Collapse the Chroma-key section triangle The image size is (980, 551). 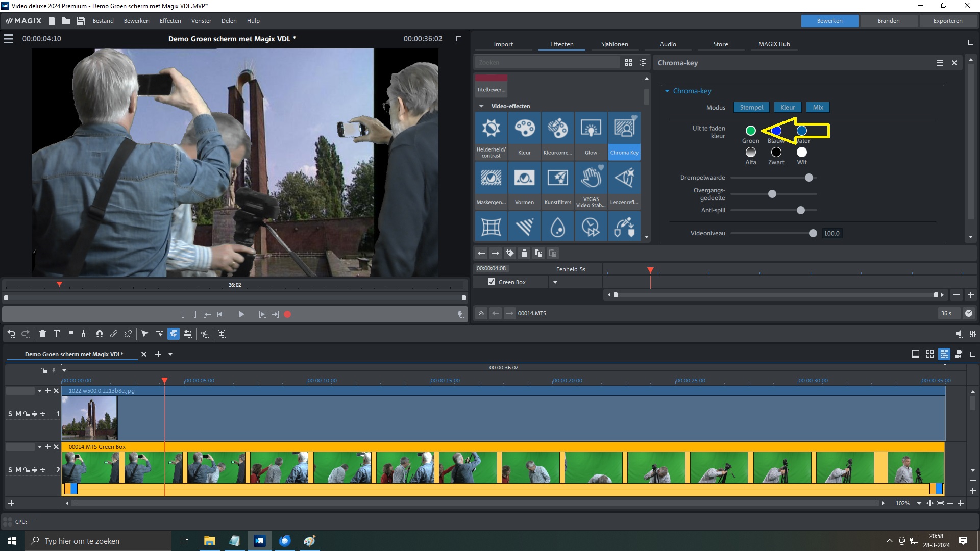[667, 91]
